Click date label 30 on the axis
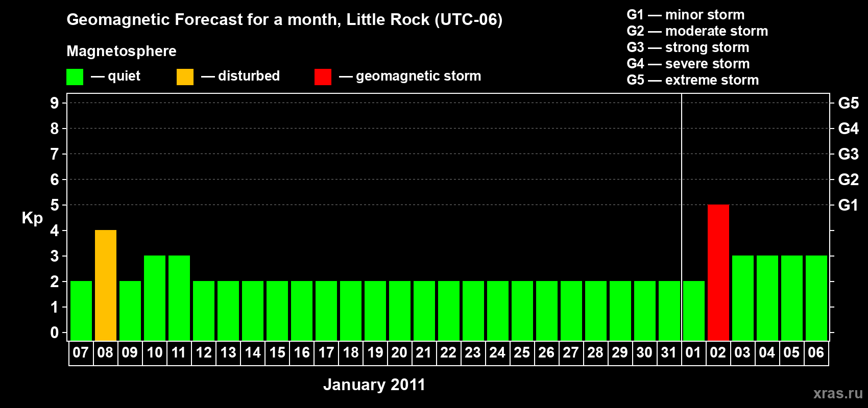This screenshot has height=408, width=868. [644, 352]
